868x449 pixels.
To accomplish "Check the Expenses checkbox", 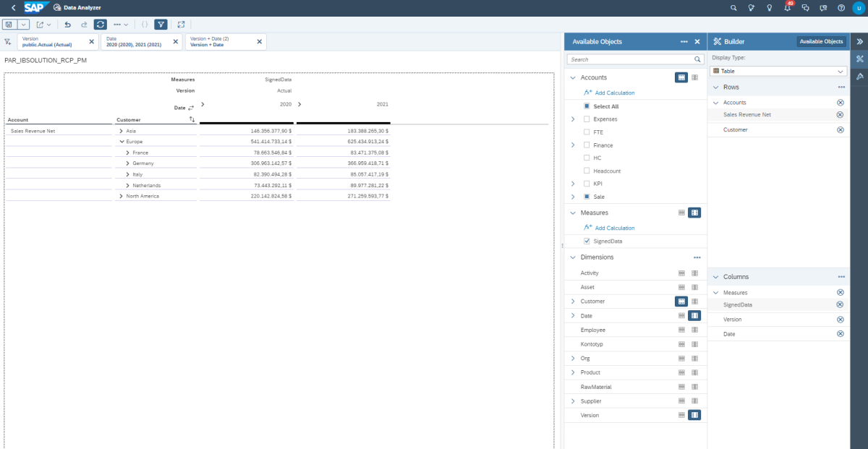I will (x=585, y=119).
